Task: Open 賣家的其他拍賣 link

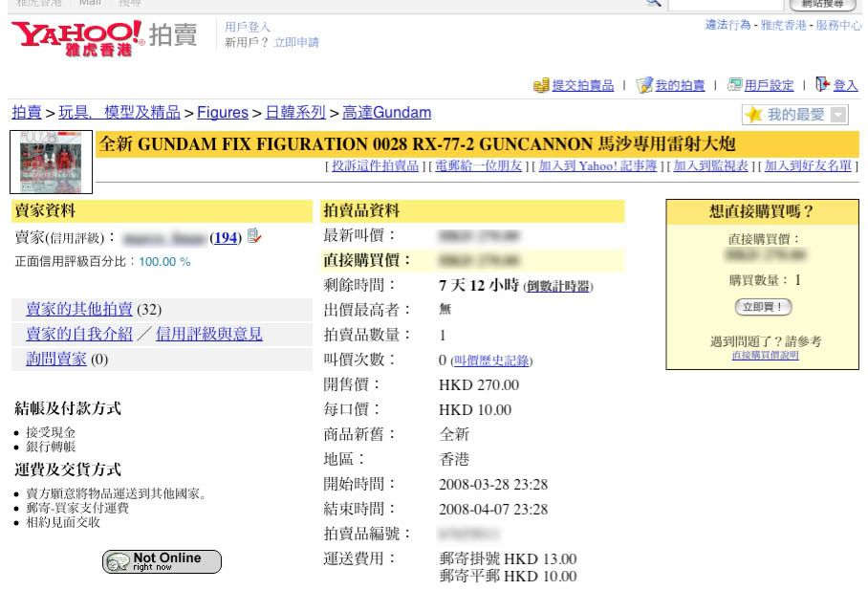Action: pyautogui.click(x=78, y=308)
